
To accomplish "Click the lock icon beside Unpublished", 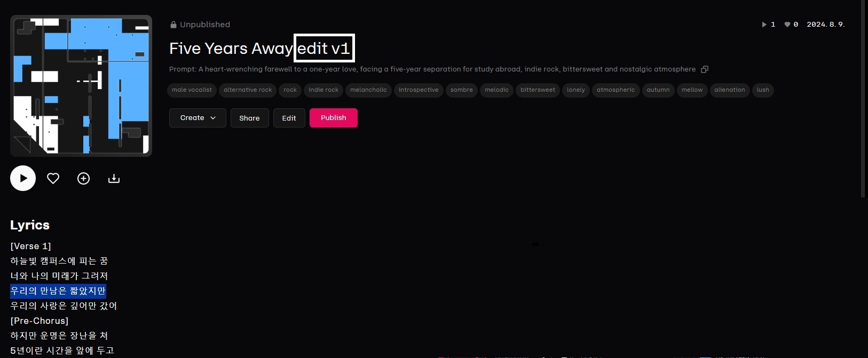I will point(173,25).
